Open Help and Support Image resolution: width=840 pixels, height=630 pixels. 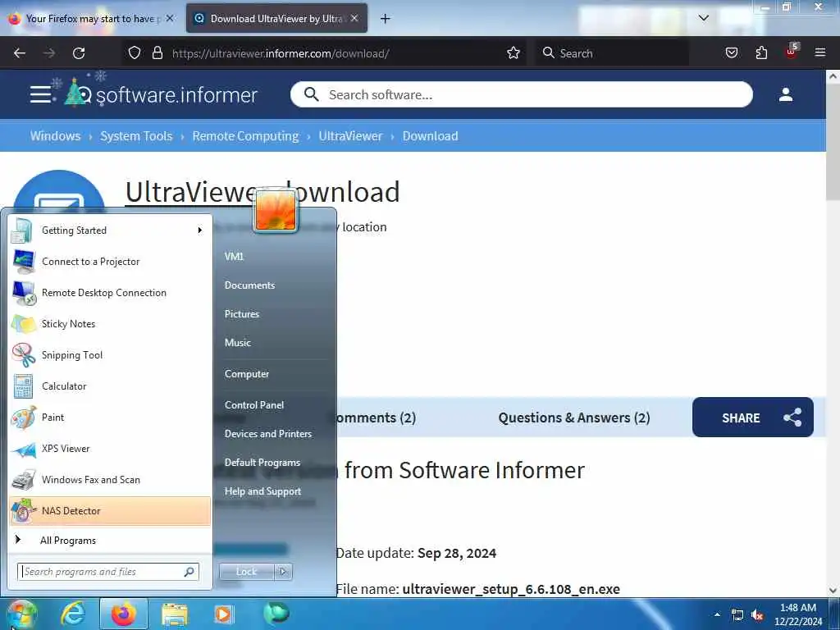[262, 491]
